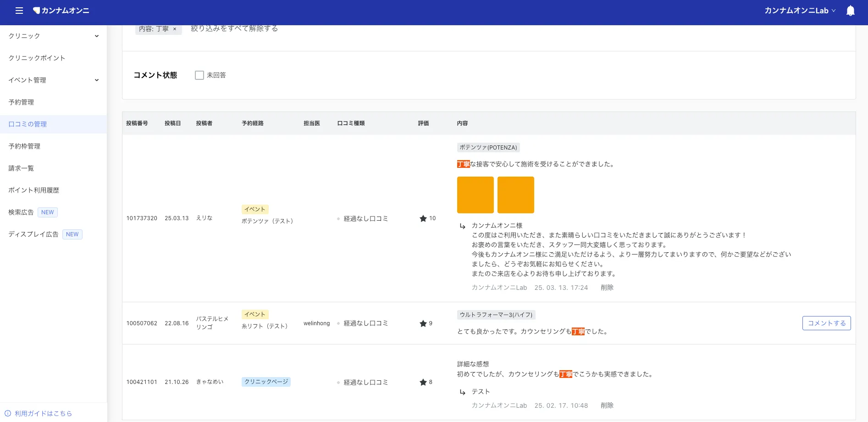
Task: Click the reply arrow icon before テスト
Action: 463,392
